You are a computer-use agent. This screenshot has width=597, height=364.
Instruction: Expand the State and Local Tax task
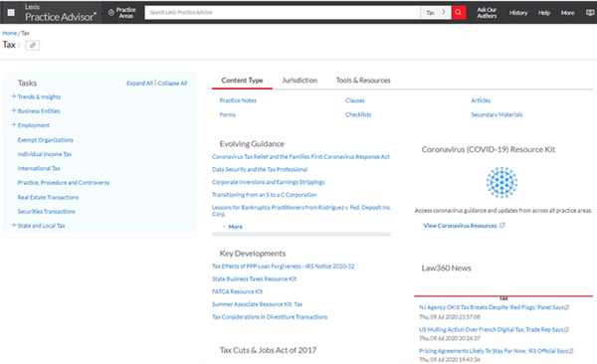(14, 226)
